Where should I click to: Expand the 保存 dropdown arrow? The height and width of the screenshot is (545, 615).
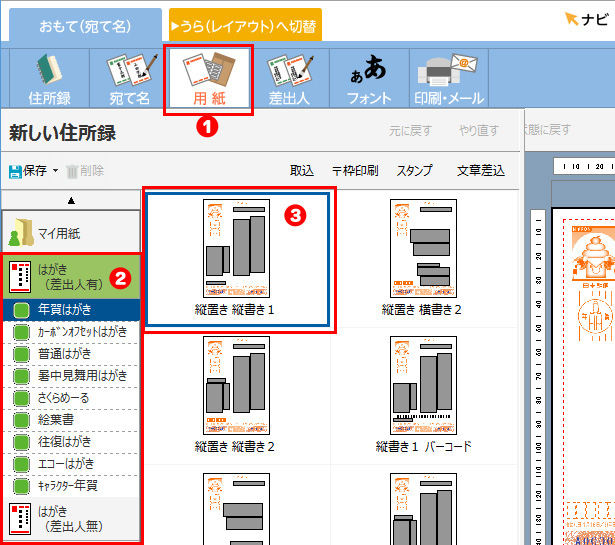click(55, 171)
